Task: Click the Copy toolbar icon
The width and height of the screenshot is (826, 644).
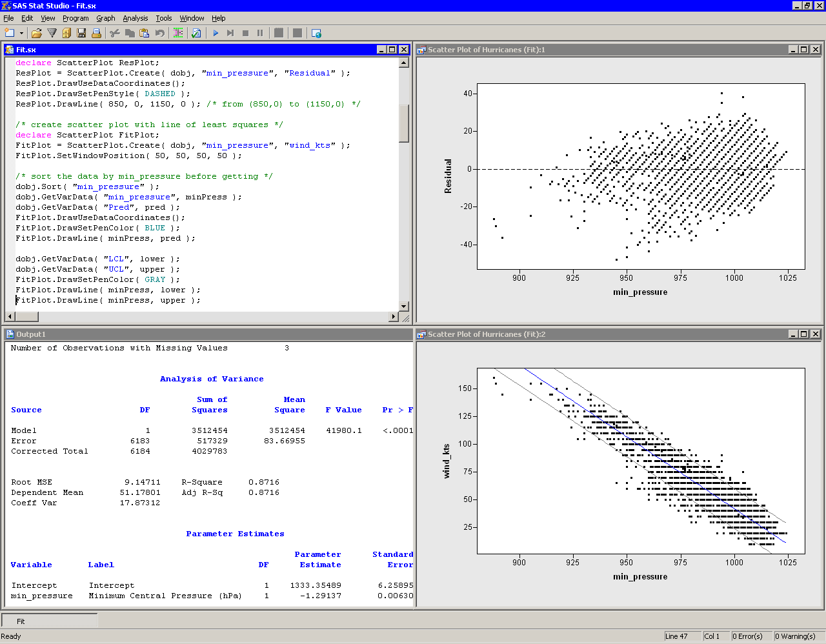Action: [x=130, y=33]
